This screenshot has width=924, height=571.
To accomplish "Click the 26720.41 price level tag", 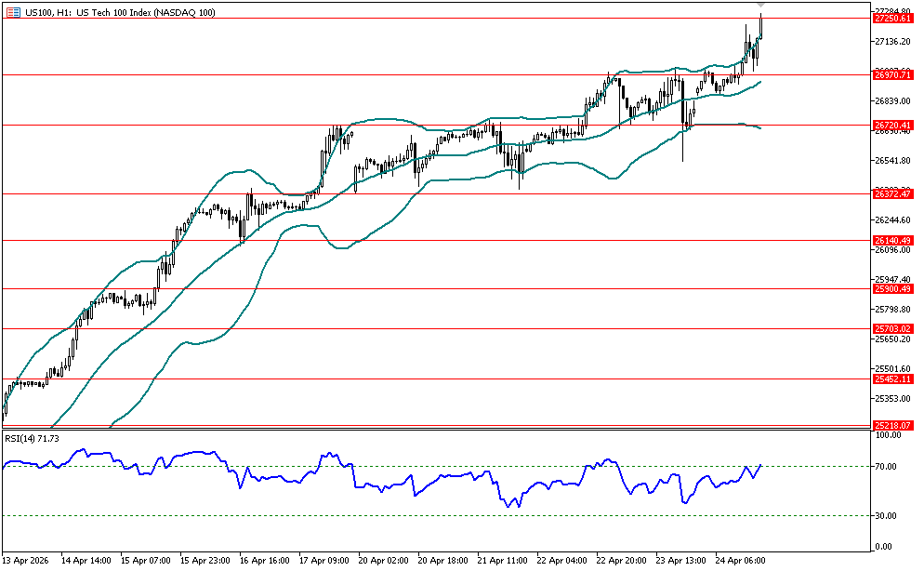I will (x=892, y=125).
